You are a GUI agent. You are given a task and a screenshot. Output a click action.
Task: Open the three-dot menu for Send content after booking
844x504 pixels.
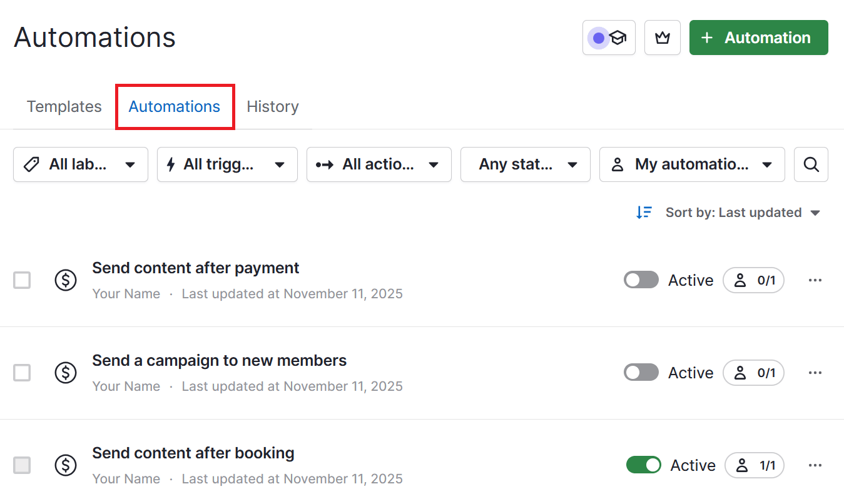pos(815,465)
